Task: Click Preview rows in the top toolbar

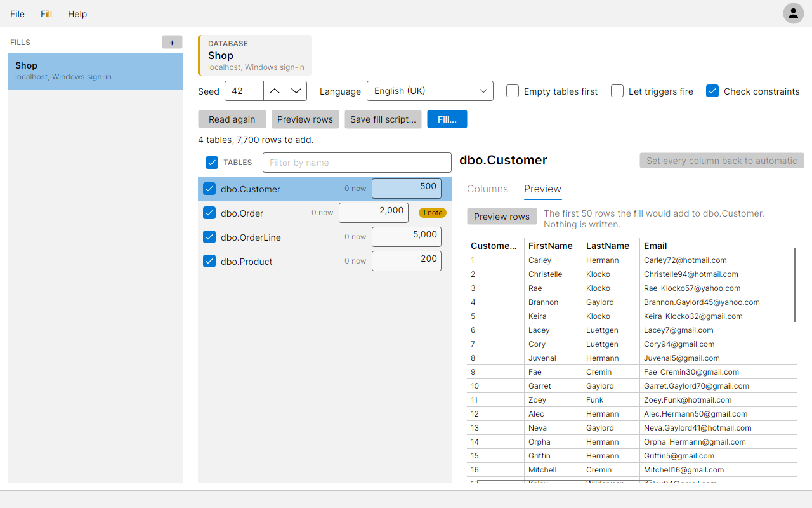Action: (x=305, y=119)
